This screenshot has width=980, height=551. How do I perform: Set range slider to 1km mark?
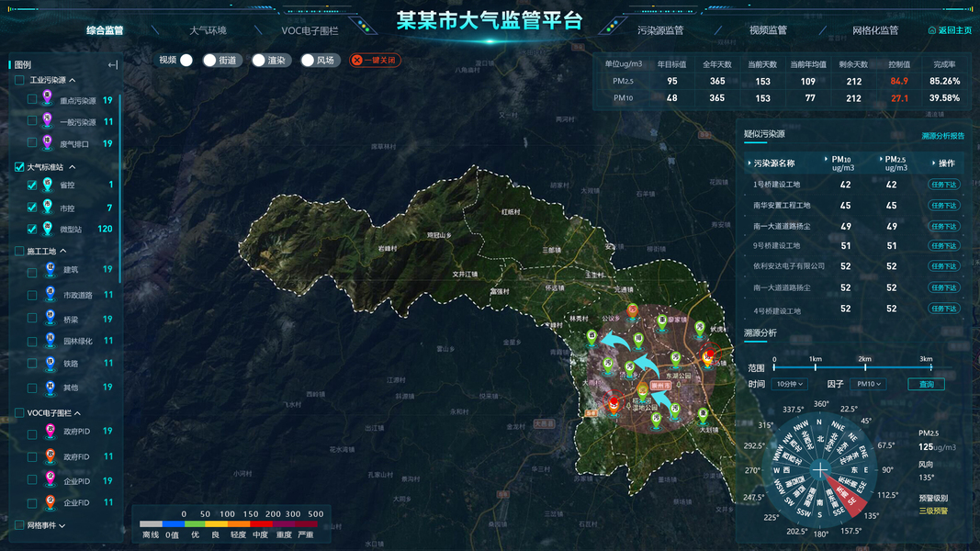point(815,367)
